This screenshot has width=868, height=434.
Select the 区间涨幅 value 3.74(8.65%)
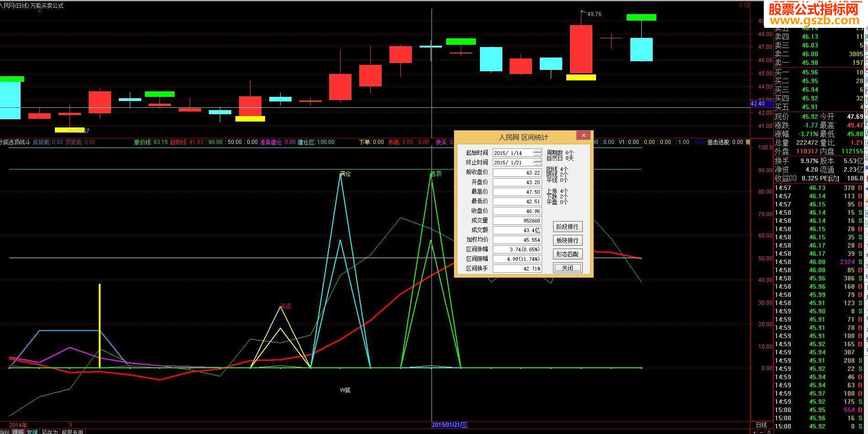click(517, 249)
